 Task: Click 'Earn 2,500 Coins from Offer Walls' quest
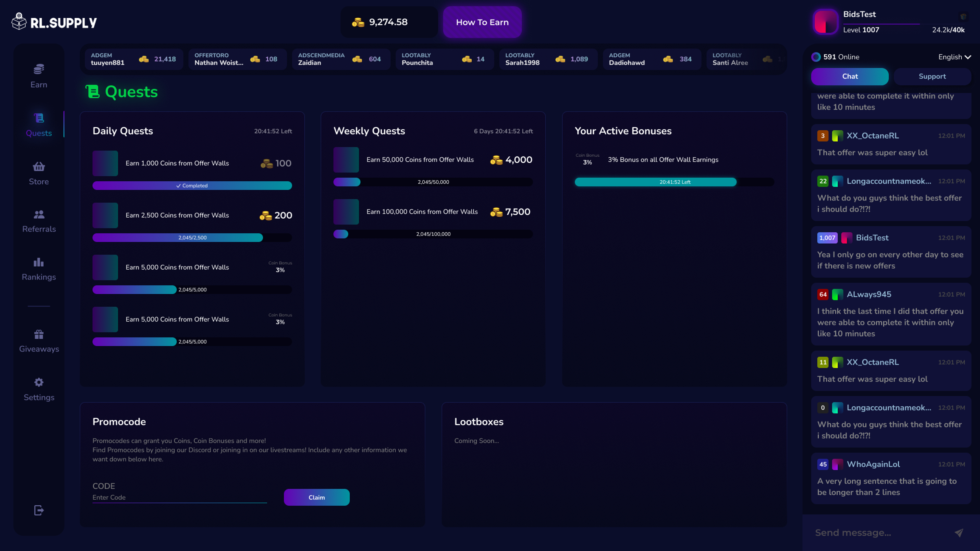pos(177,216)
